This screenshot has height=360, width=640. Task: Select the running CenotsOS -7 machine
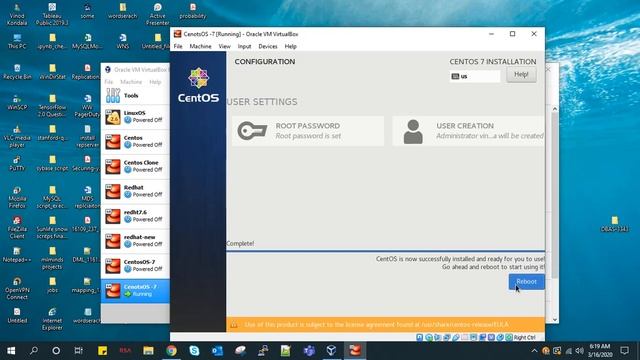[x=135, y=291]
